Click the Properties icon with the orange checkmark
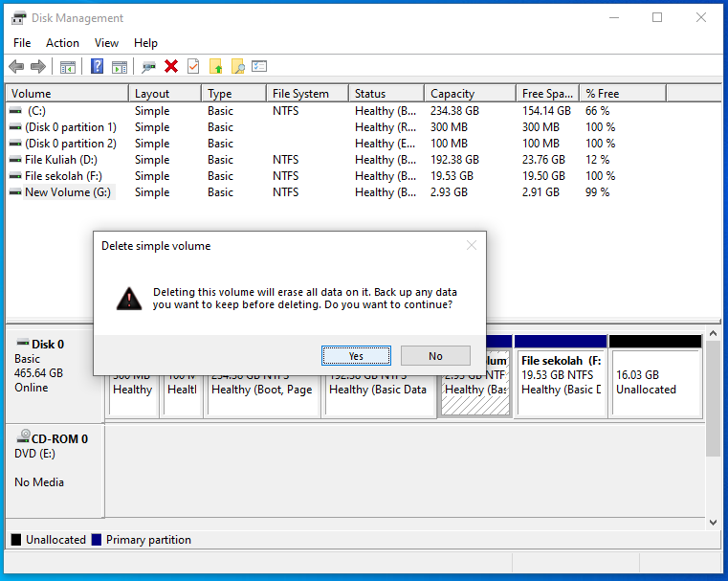The height and width of the screenshot is (581, 728). pos(193,66)
